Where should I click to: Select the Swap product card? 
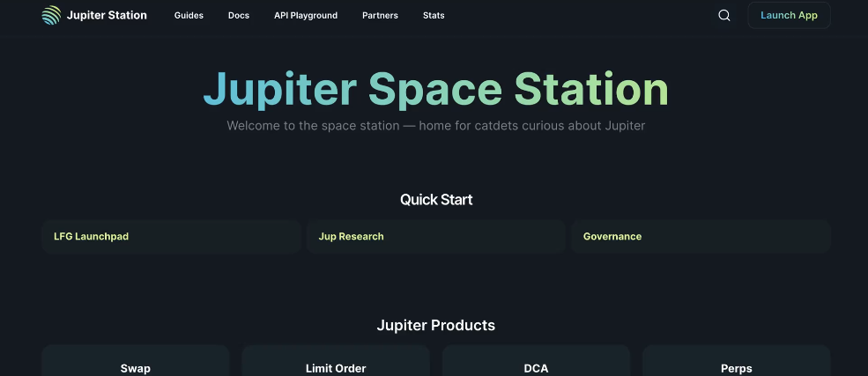click(x=136, y=360)
